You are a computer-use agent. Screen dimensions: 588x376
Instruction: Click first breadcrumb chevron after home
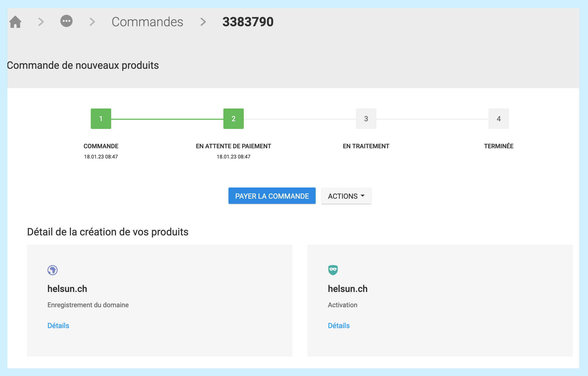pyautogui.click(x=41, y=22)
